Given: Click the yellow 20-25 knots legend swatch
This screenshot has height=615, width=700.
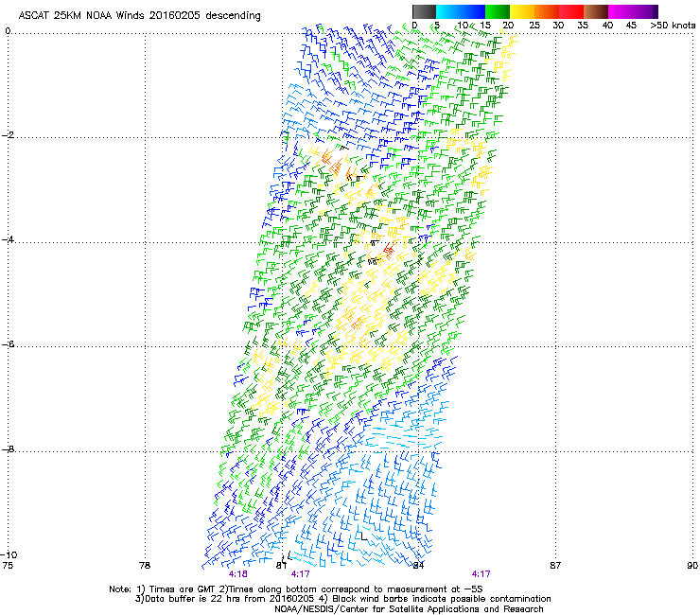Looking at the screenshot, I should 522,11.
